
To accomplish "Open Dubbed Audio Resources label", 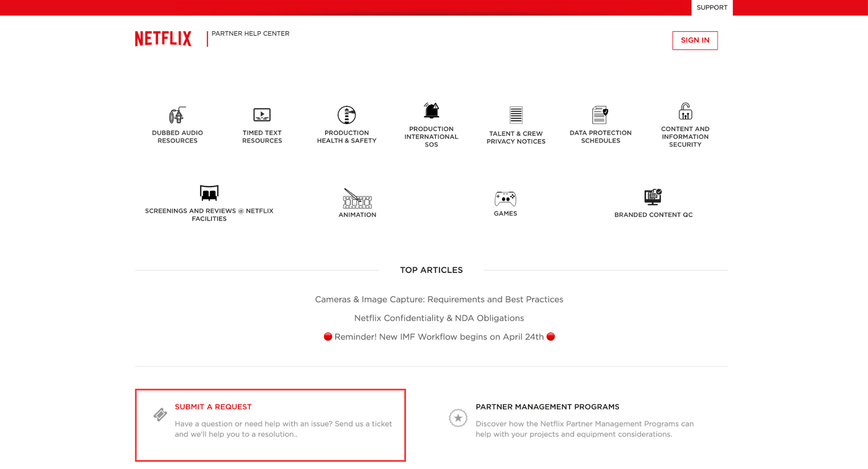I will [x=177, y=137].
